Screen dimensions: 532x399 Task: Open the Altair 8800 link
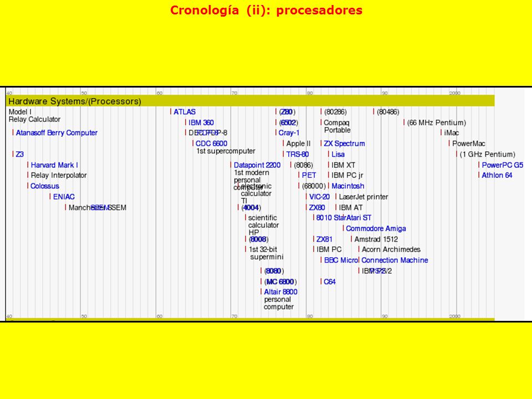tap(280, 292)
